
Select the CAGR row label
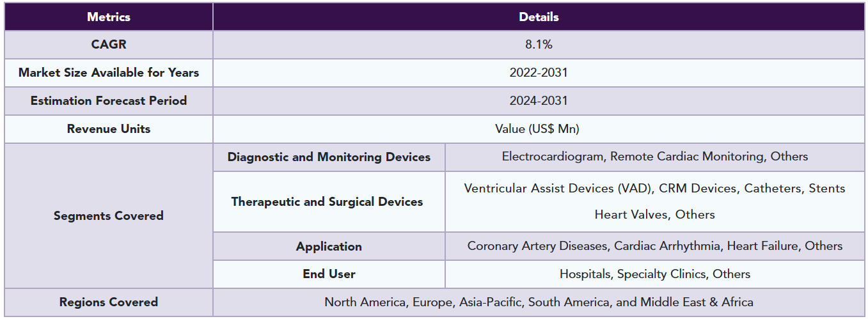(109, 45)
